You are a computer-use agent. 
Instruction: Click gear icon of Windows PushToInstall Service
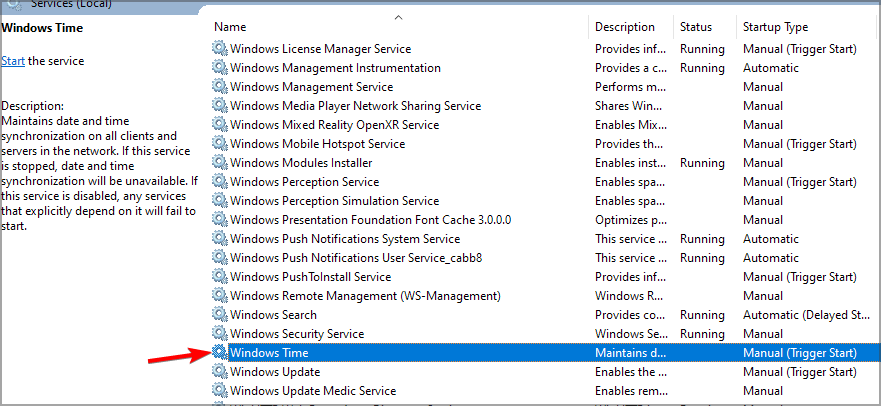pyautogui.click(x=219, y=277)
